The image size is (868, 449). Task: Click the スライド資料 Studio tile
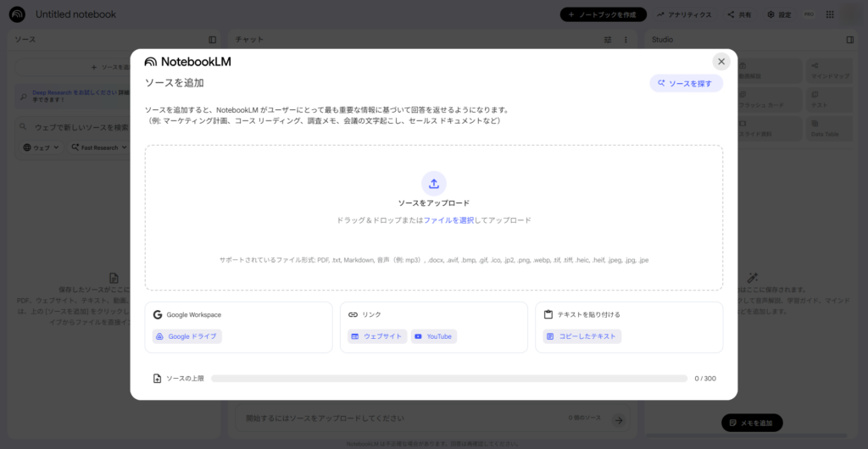coord(770,128)
